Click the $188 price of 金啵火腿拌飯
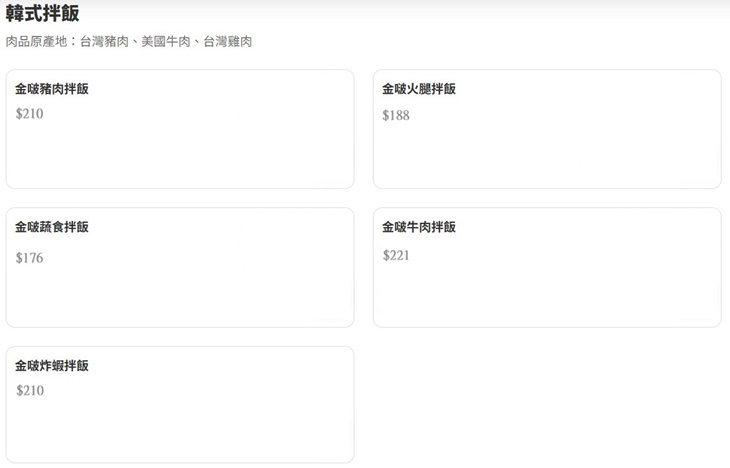 (396, 116)
